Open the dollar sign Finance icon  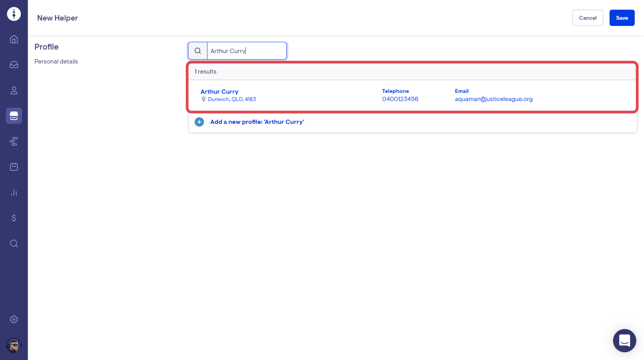pyautogui.click(x=14, y=218)
